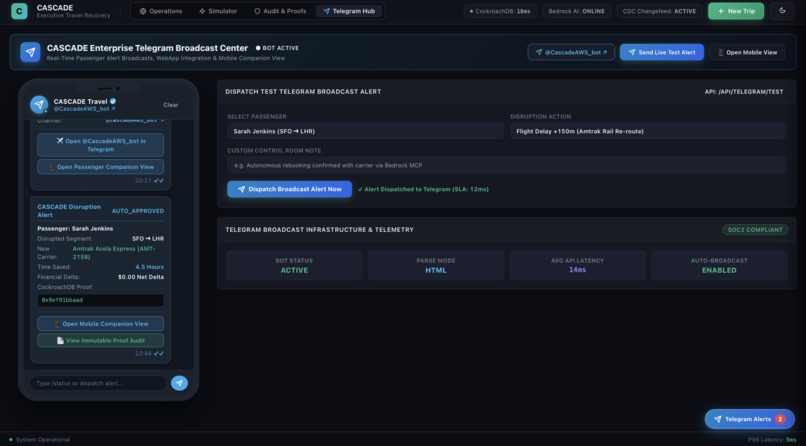Click the 4.5 Hours time saved value
The image size is (806, 446).
point(150,267)
